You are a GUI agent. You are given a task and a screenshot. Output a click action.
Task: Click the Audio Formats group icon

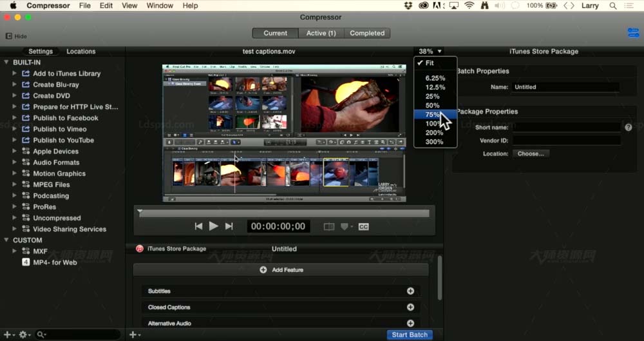[x=26, y=162]
